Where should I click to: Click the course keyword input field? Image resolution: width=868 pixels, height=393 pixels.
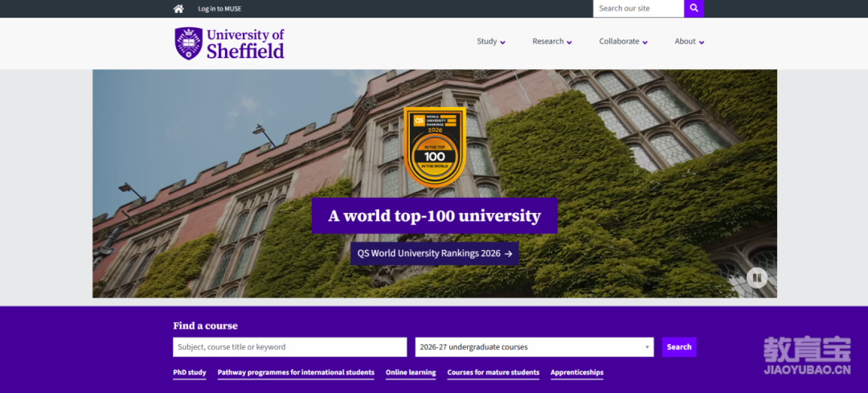[289, 347]
